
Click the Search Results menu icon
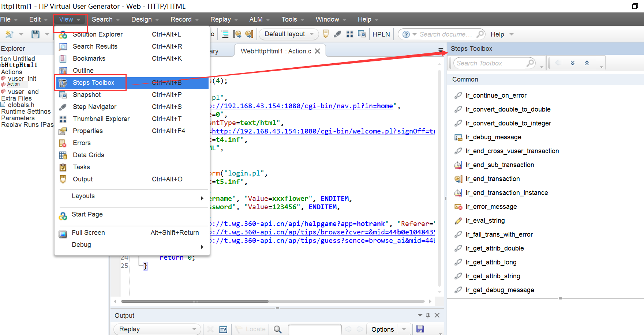[x=63, y=46]
